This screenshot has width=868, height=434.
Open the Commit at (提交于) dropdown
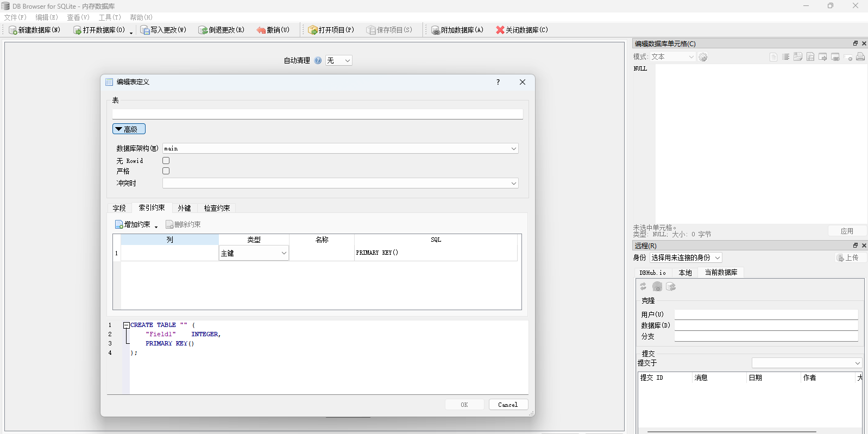tap(807, 363)
